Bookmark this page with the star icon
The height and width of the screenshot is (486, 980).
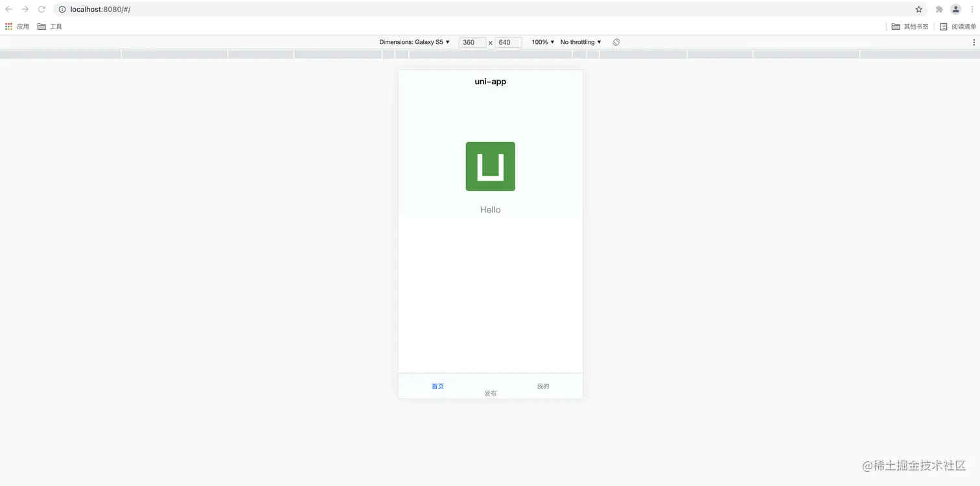(x=918, y=10)
